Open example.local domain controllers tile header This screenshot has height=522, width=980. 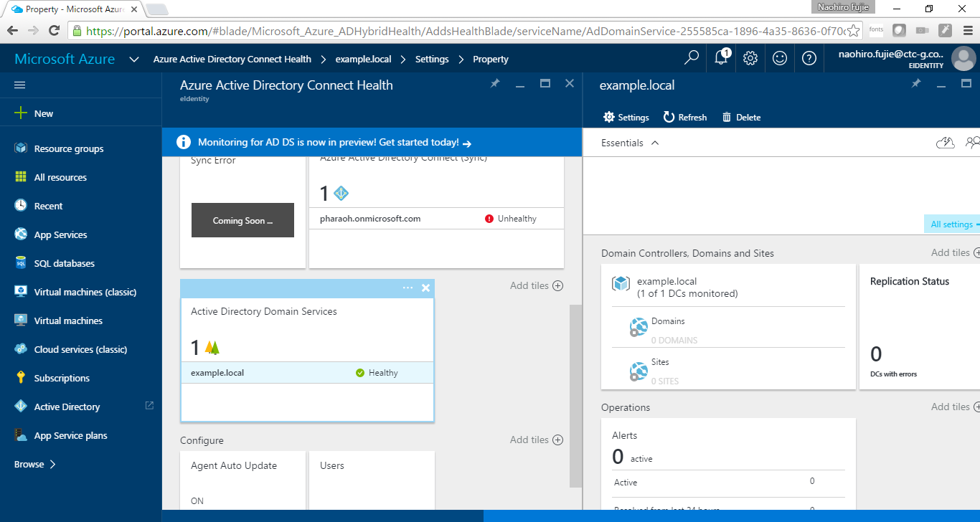(728, 287)
